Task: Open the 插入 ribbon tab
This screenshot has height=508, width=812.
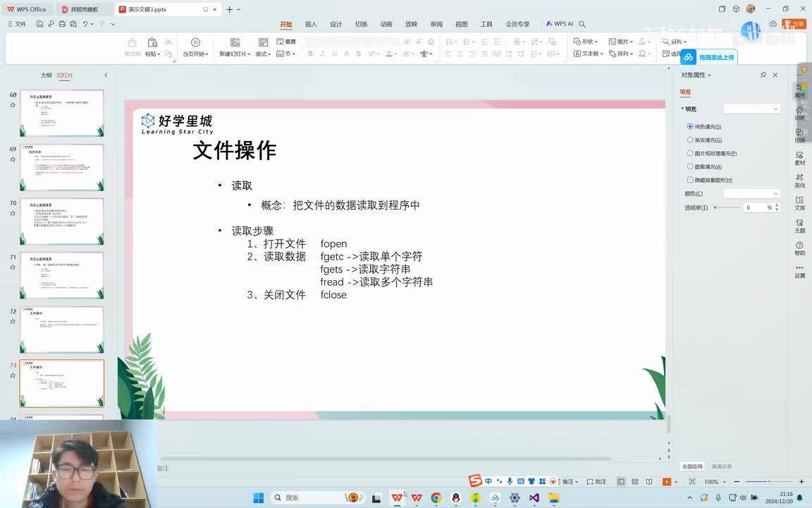Action: (311, 24)
